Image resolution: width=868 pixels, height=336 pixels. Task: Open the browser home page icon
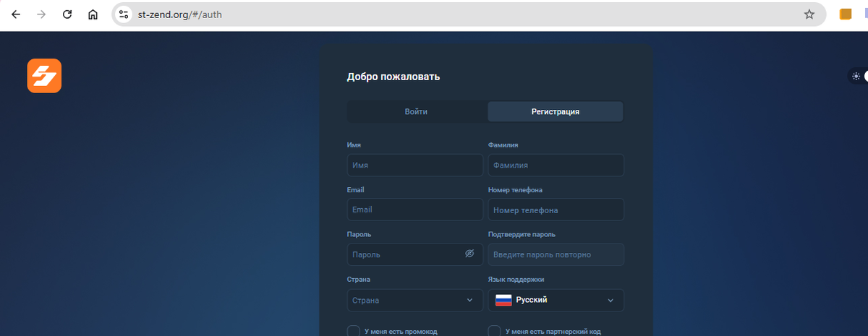(x=93, y=14)
